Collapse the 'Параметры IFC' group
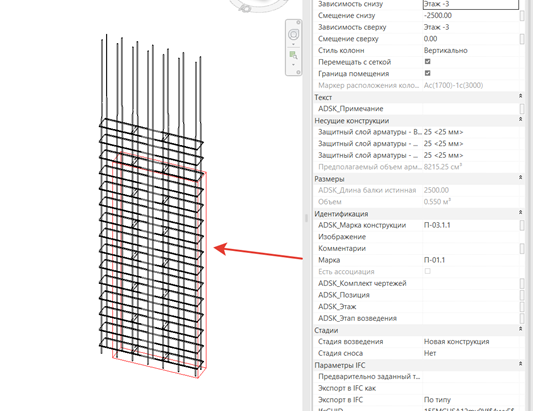This screenshot has width=533, height=411. [520, 364]
